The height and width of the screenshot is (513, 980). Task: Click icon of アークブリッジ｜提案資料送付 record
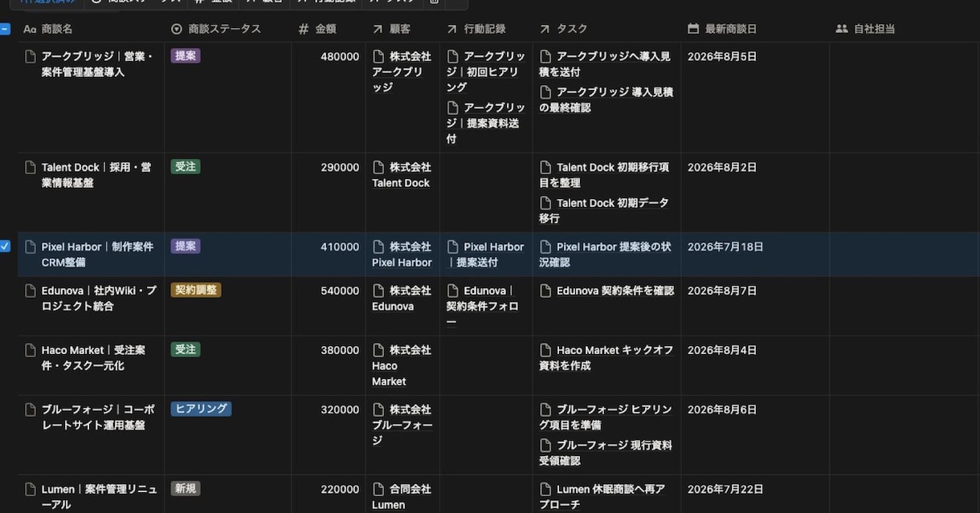[x=453, y=108]
